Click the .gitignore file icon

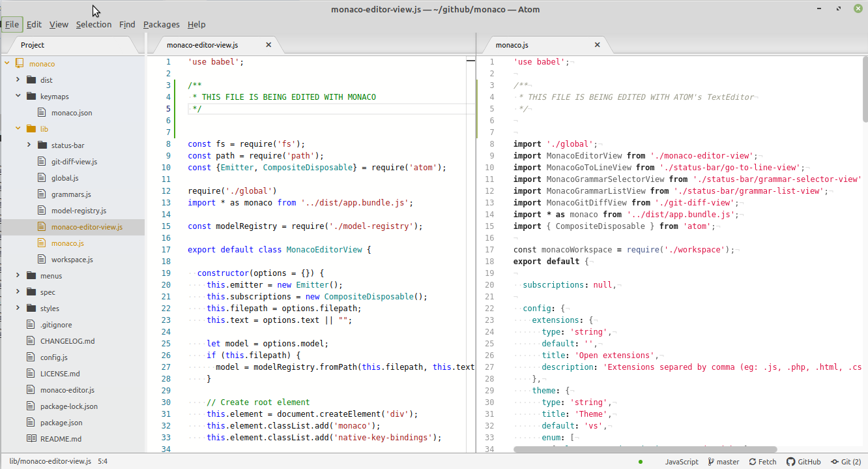click(31, 324)
